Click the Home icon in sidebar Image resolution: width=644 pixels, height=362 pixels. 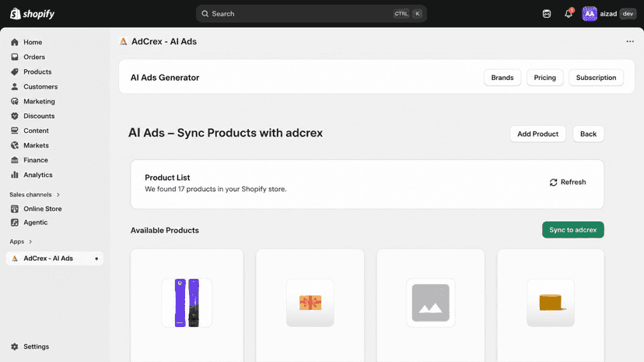15,42
